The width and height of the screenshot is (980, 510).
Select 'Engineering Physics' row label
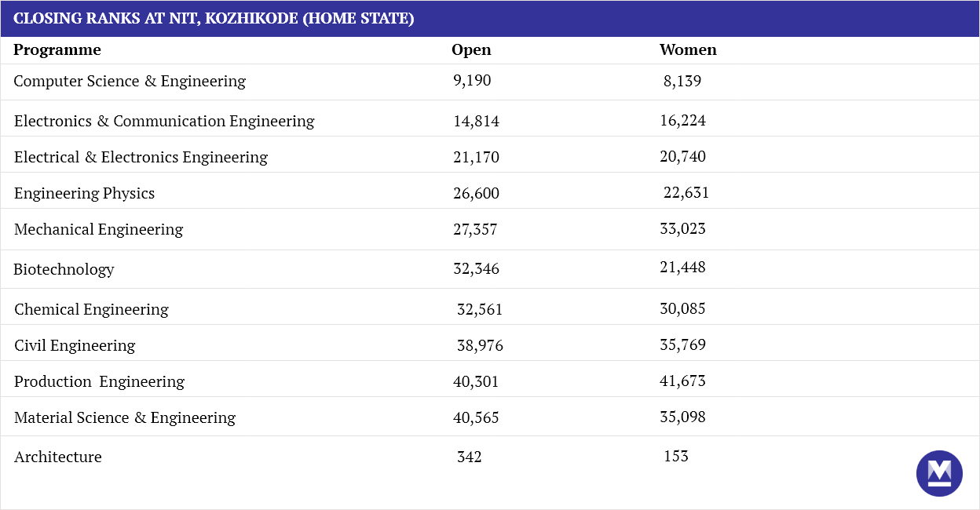tap(84, 194)
